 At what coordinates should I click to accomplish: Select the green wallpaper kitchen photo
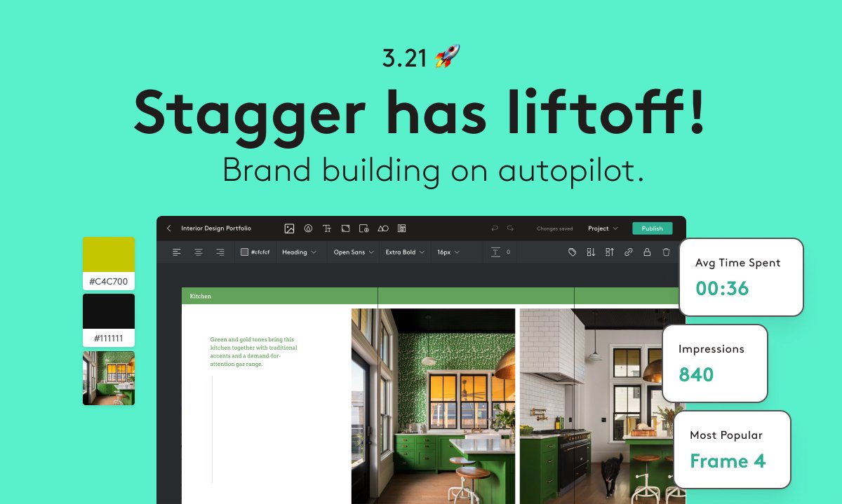point(433,406)
